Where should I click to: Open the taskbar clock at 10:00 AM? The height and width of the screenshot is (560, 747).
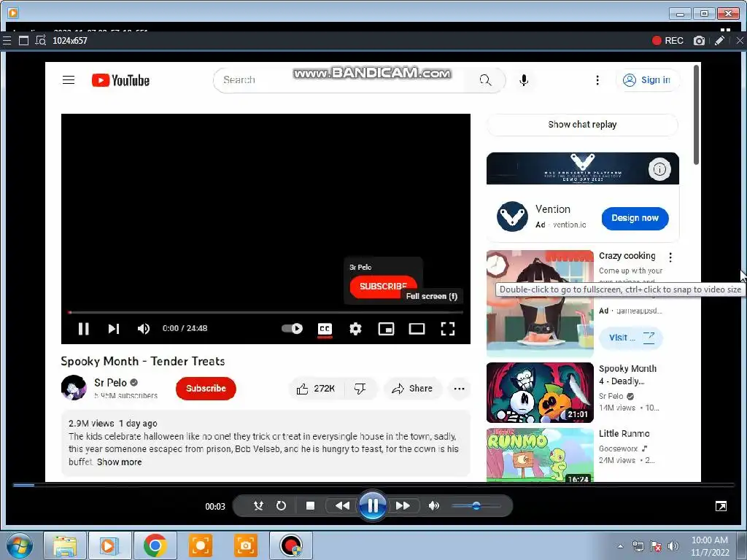point(710,546)
